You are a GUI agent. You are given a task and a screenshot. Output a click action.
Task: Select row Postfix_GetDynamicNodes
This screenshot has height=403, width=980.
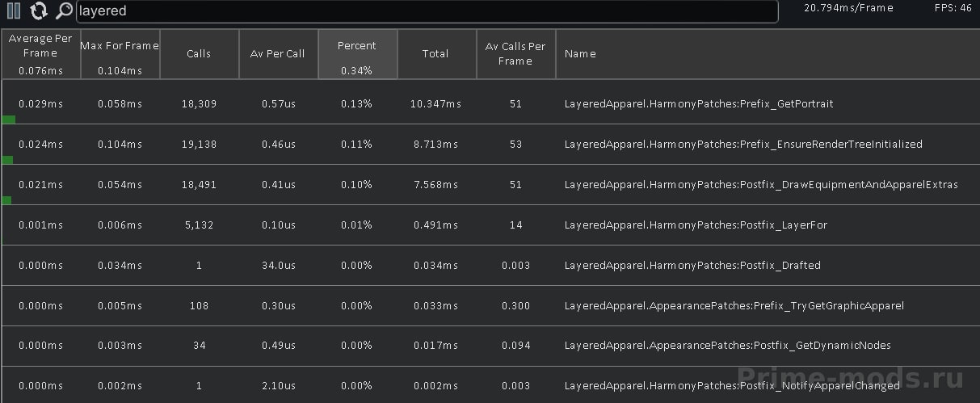[490, 346]
